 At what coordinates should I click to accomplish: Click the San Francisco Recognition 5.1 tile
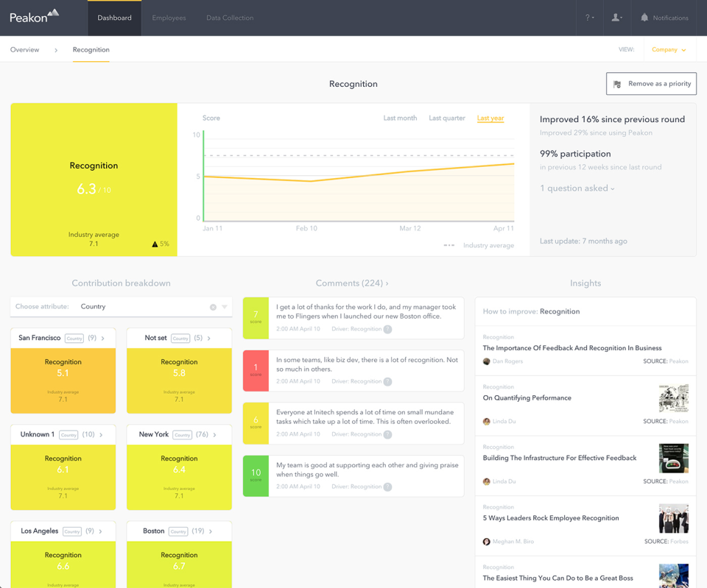pyautogui.click(x=63, y=380)
